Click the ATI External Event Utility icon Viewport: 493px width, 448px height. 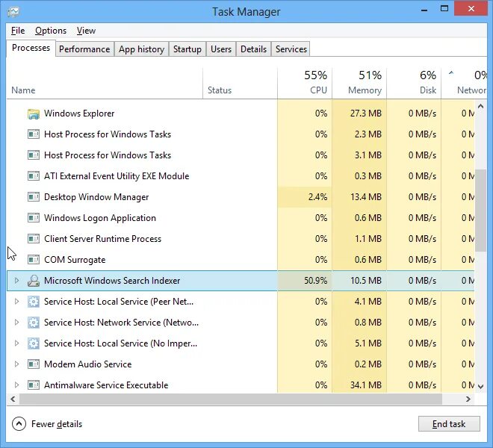[x=34, y=176]
